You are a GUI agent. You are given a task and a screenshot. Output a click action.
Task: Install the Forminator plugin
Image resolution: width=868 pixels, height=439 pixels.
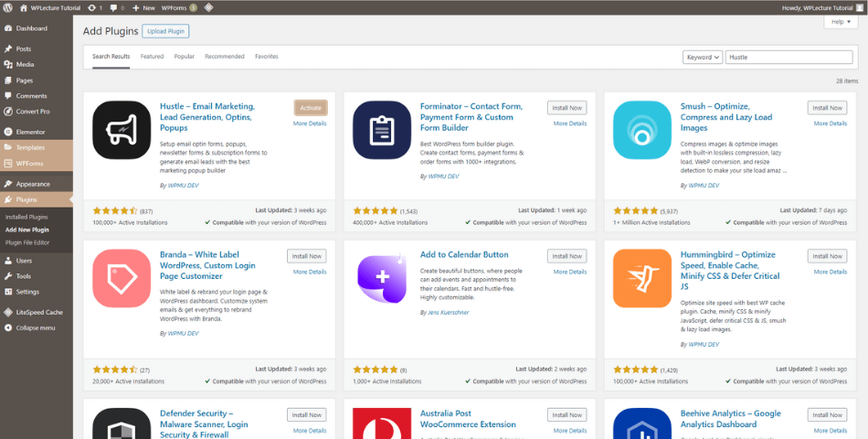coord(567,108)
